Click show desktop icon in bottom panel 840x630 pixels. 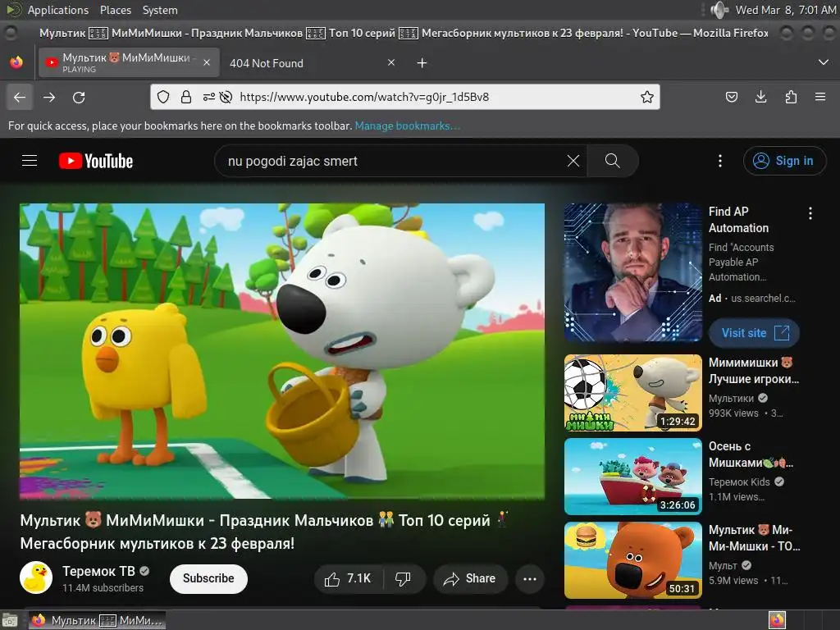click(10, 620)
